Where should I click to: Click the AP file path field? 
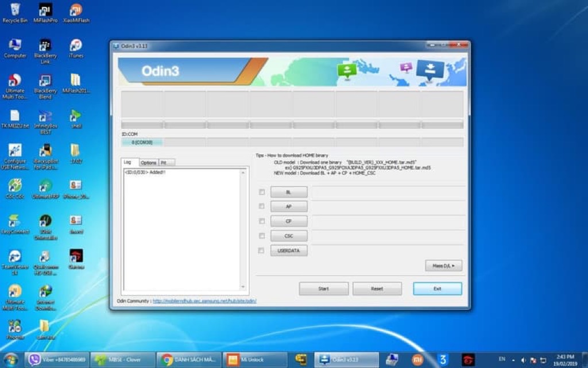388,206
